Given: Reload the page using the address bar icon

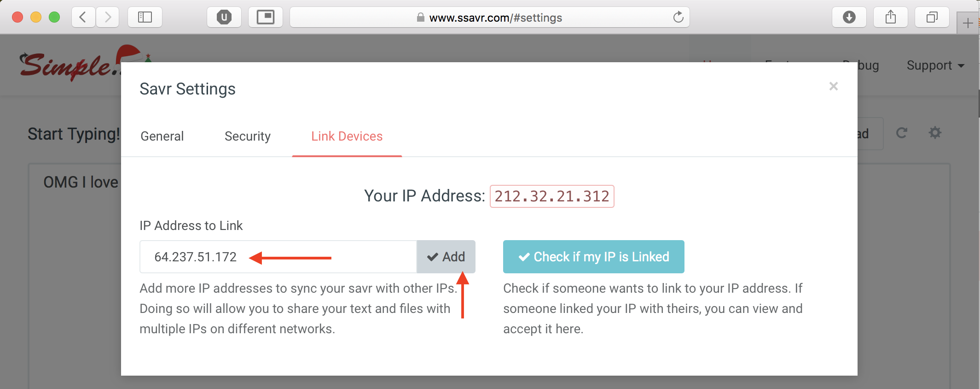Looking at the screenshot, I should (678, 18).
